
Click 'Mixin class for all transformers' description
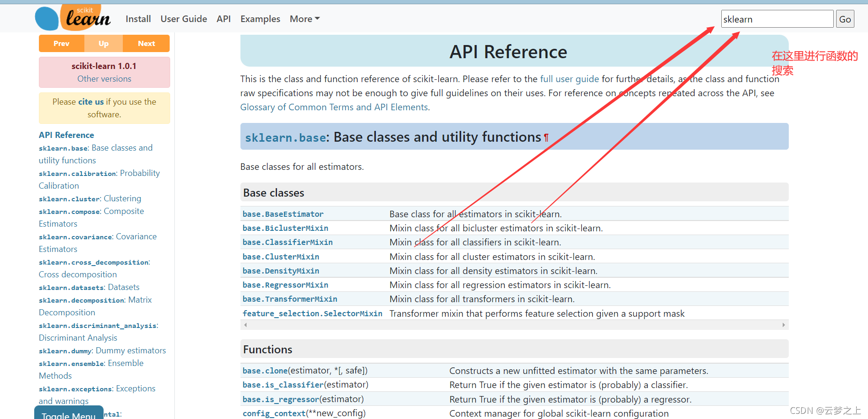482,299
